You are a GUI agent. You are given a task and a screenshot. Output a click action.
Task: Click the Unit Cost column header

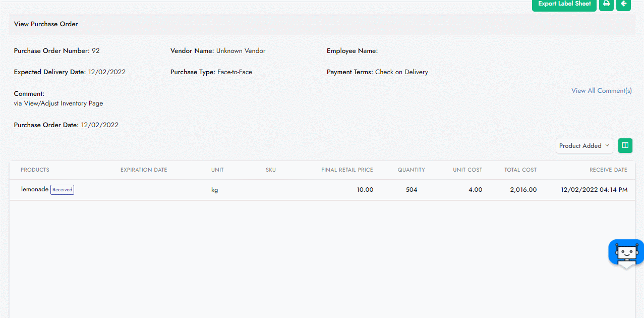tap(467, 170)
